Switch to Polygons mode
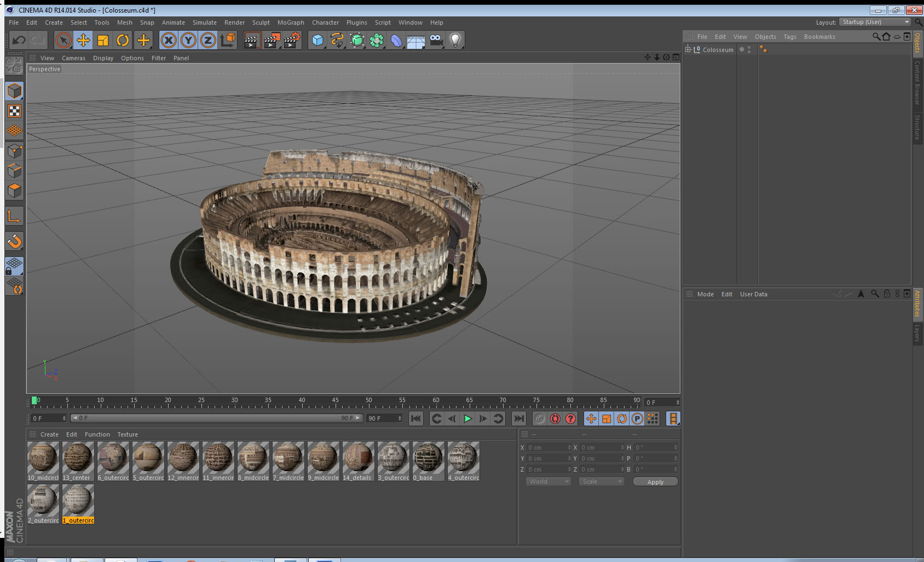This screenshot has width=924, height=562. pos(14,191)
